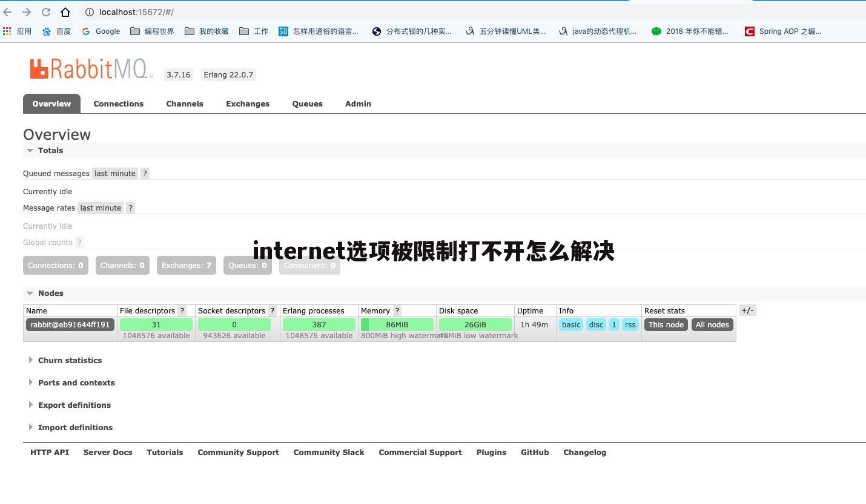
Task: Open the 2018 年你不能错 WeChat bookmark
Action: (x=690, y=31)
